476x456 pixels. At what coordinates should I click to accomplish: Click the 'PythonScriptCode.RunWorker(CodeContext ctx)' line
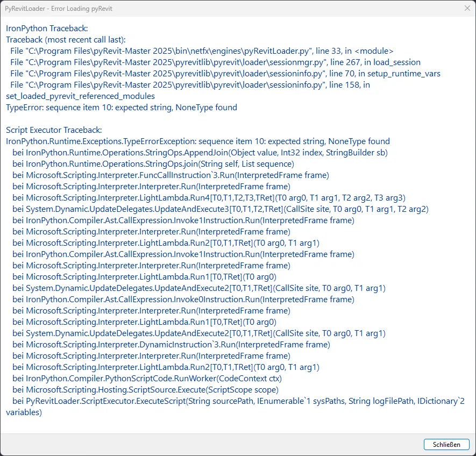point(147,378)
